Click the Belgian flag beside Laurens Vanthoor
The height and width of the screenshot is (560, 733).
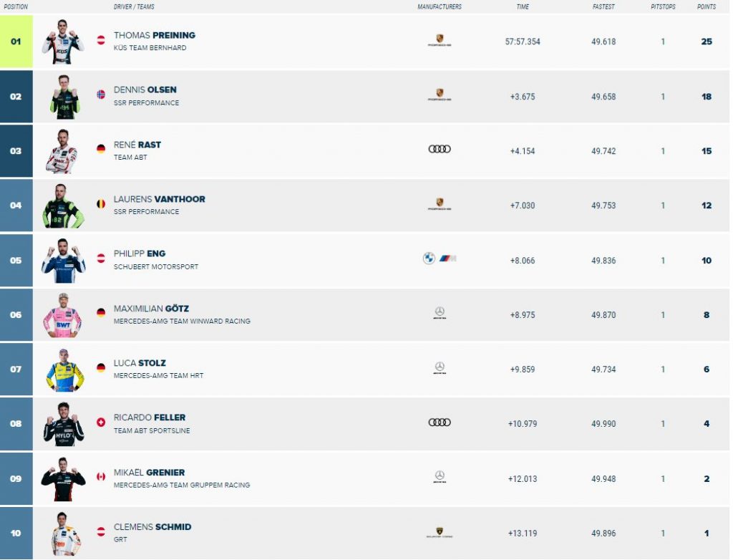click(x=101, y=203)
